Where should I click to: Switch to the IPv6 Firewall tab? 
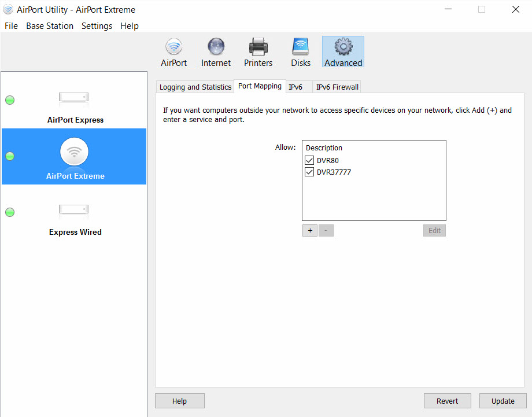click(337, 87)
